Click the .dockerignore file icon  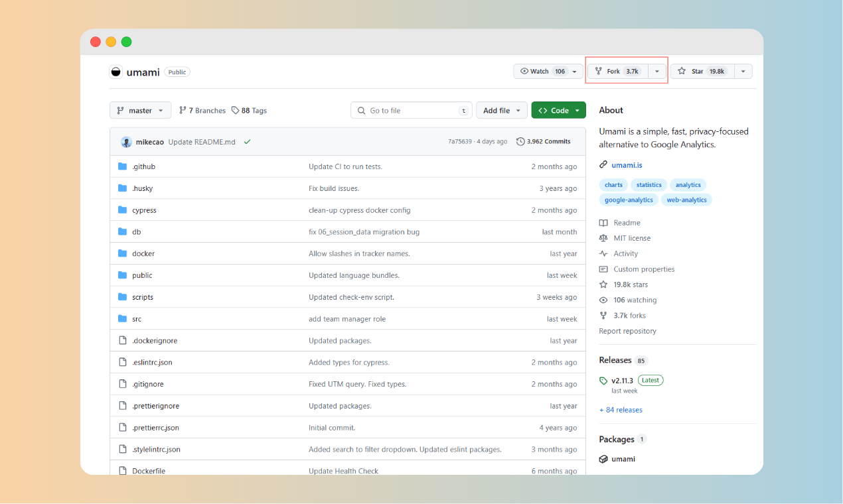point(122,340)
